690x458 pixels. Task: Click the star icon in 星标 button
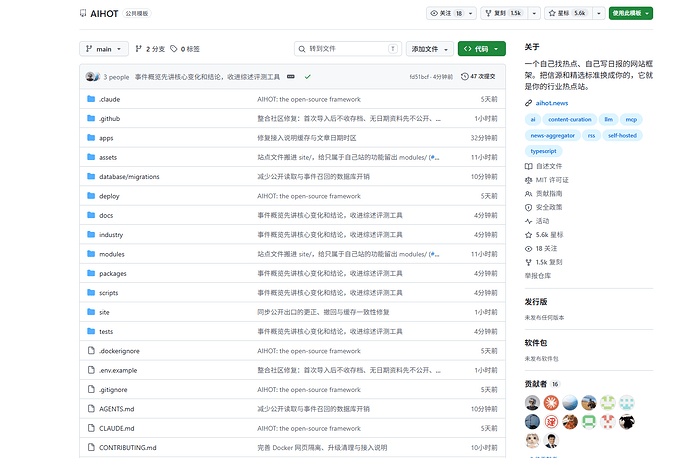[552, 13]
